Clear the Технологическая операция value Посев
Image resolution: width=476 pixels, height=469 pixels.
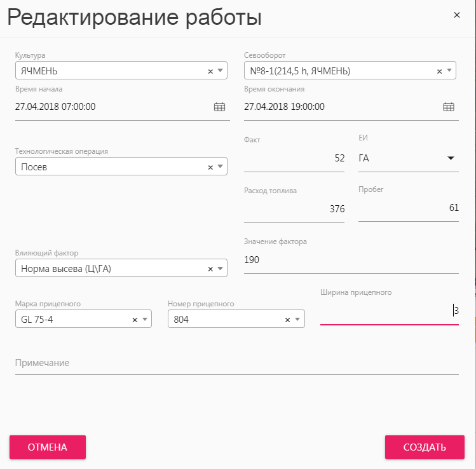210,168
